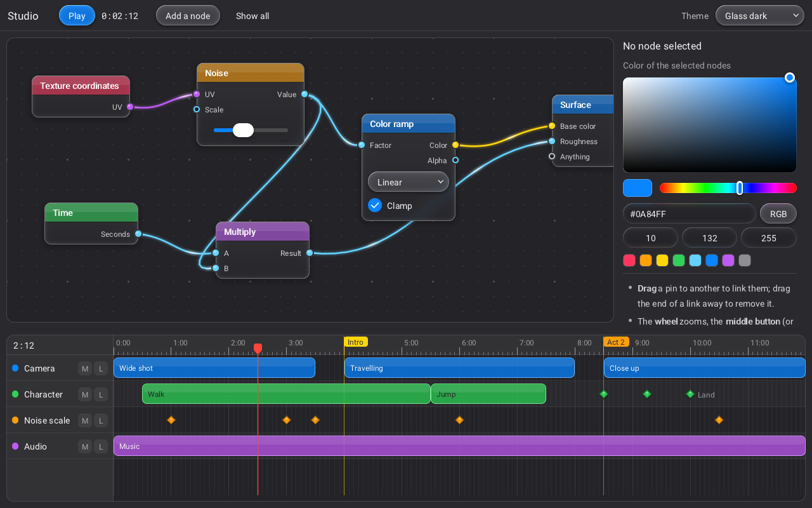Click the Result output pin on Multiply node
The height and width of the screenshot is (508, 812).
tap(310, 253)
